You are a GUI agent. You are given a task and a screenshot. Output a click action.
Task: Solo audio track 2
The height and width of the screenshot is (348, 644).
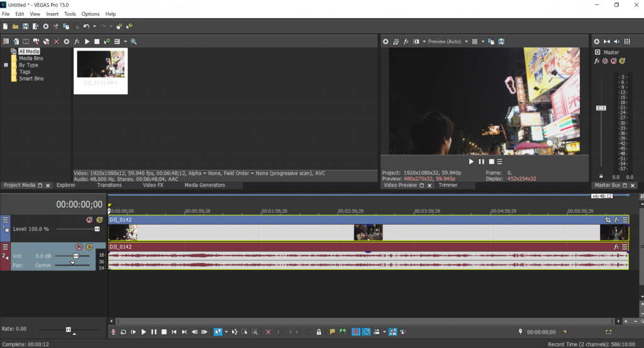click(x=89, y=247)
